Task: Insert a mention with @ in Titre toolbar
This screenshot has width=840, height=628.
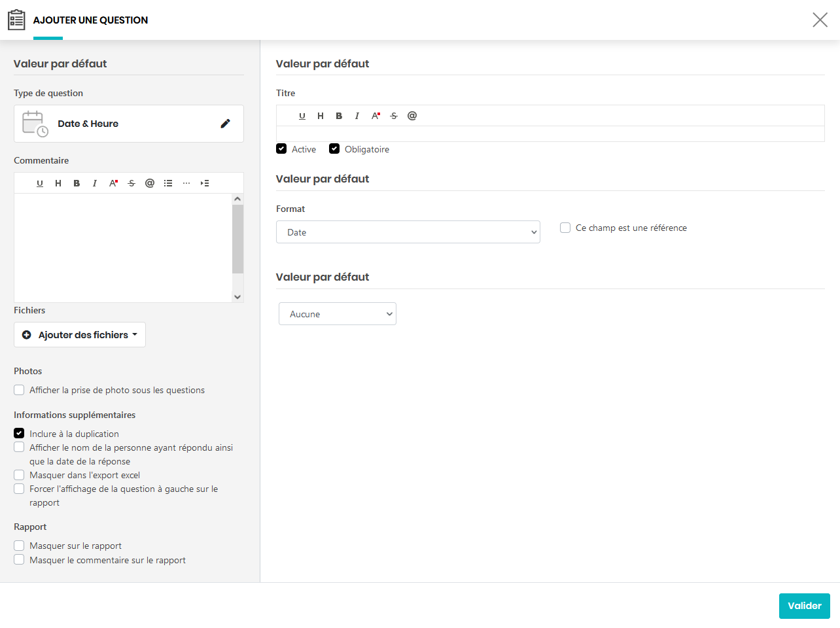Action: coord(412,116)
